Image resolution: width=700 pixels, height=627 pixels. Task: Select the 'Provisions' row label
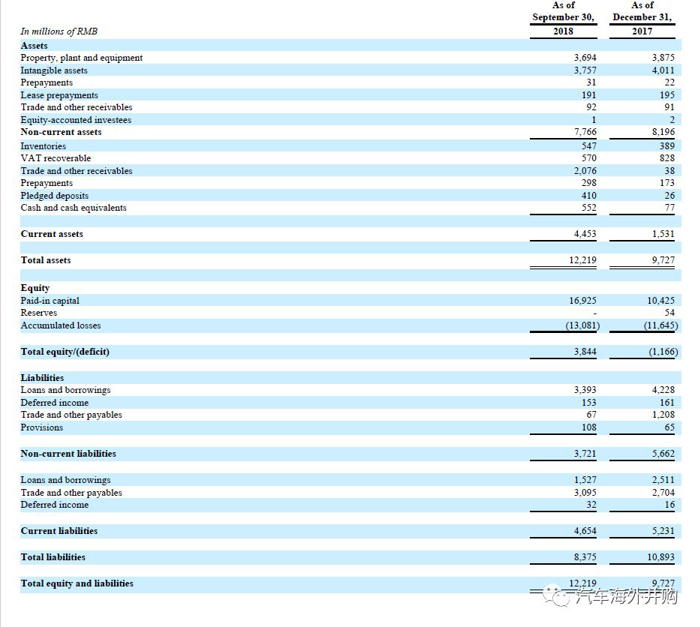click(42, 427)
